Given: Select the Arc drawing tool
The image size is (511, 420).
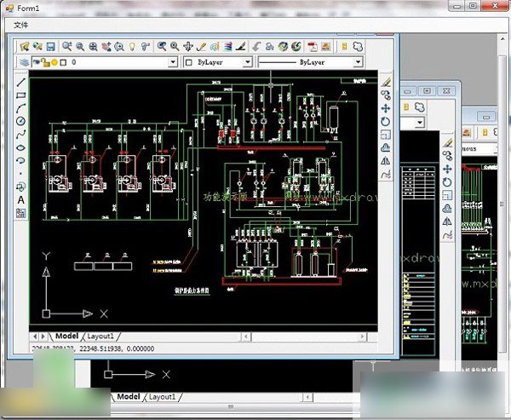Looking at the screenshot, I should point(20,108).
